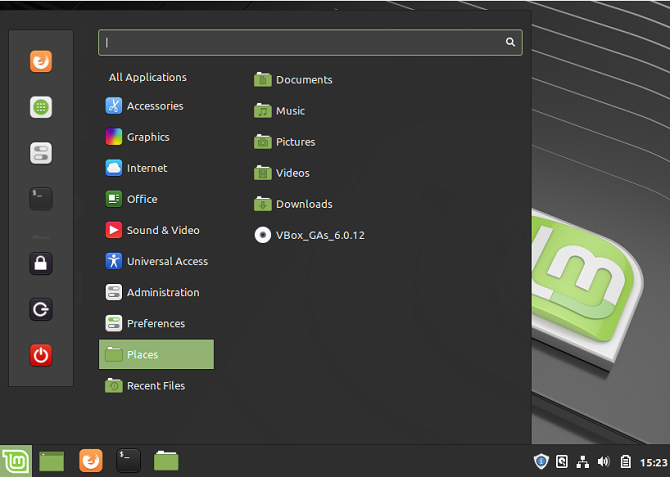The image size is (670, 477).
Task: Open the VBox_GAs_6.0.12 disc
Action: click(309, 235)
